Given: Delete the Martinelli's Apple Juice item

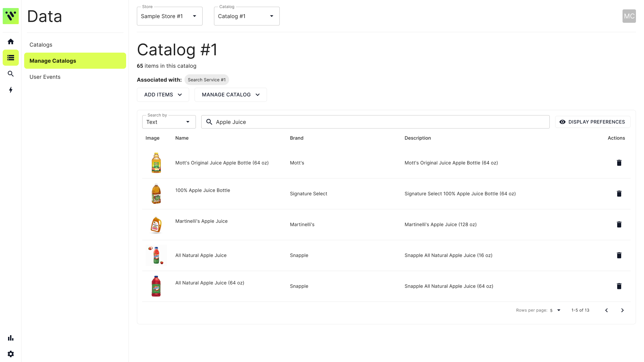Looking at the screenshot, I should (619, 225).
